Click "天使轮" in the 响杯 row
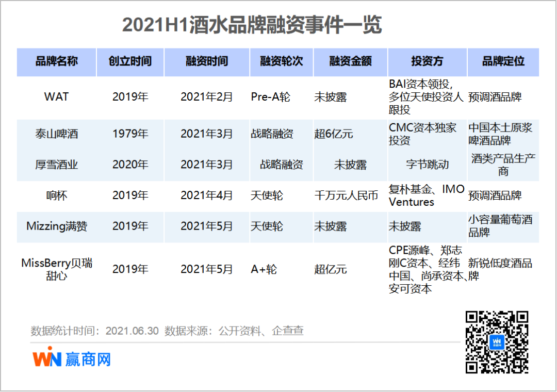 click(x=267, y=195)
